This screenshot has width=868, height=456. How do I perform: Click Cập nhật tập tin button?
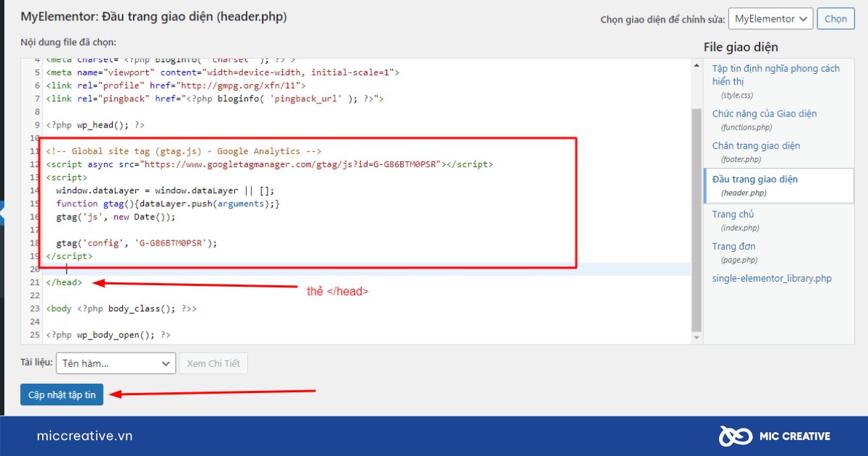tap(61, 394)
